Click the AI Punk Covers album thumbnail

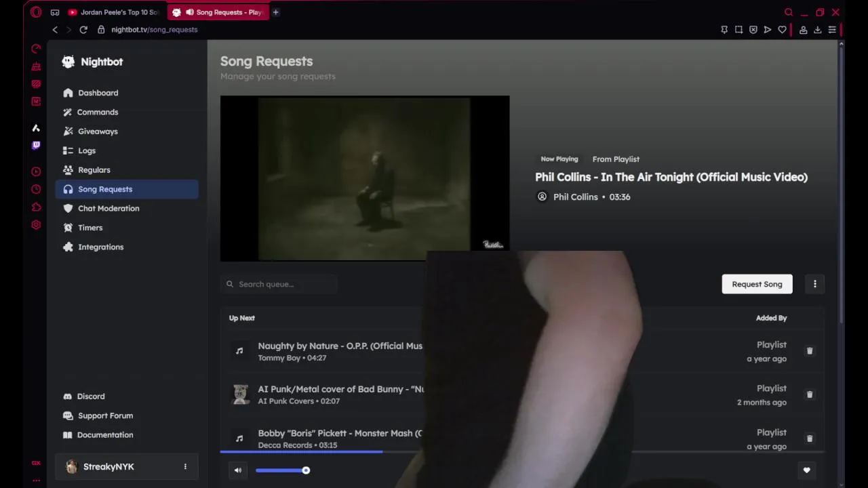(x=241, y=394)
